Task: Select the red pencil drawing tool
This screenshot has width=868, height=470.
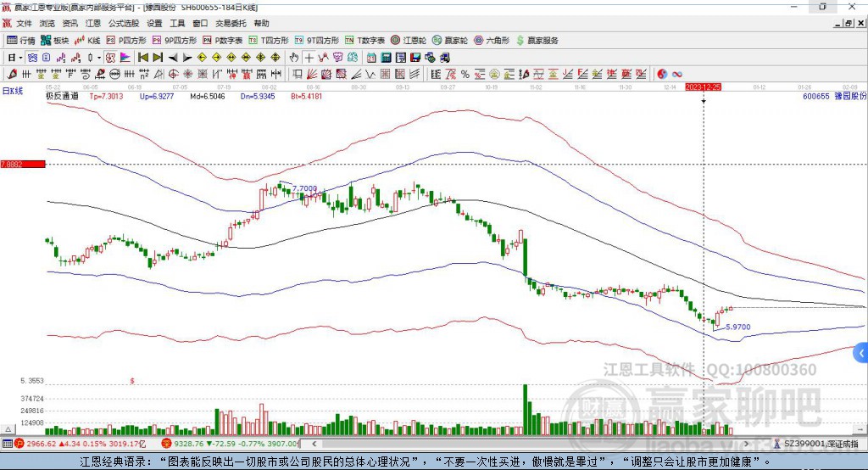Action: pos(12,75)
